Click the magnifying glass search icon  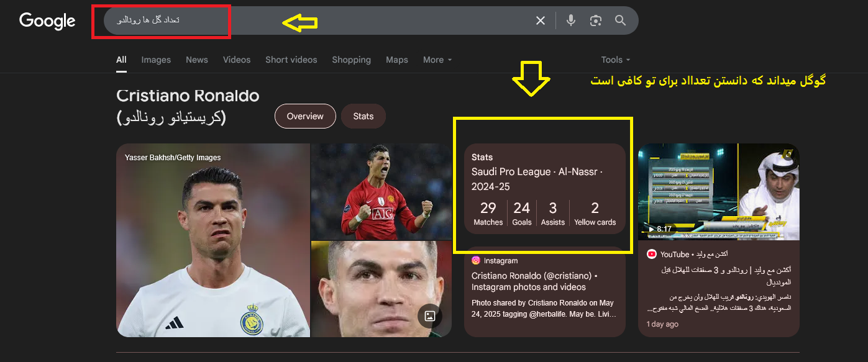[620, 20]
